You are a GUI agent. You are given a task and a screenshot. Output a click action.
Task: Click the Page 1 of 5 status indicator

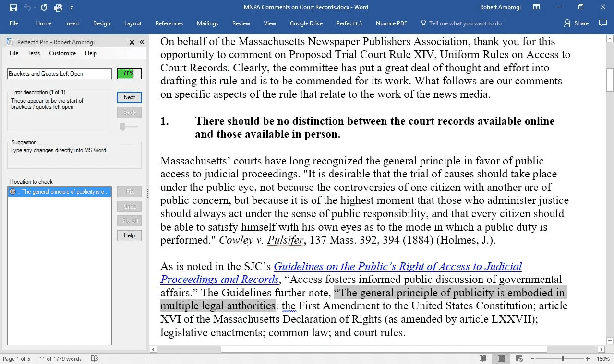[x=16, y=359]
